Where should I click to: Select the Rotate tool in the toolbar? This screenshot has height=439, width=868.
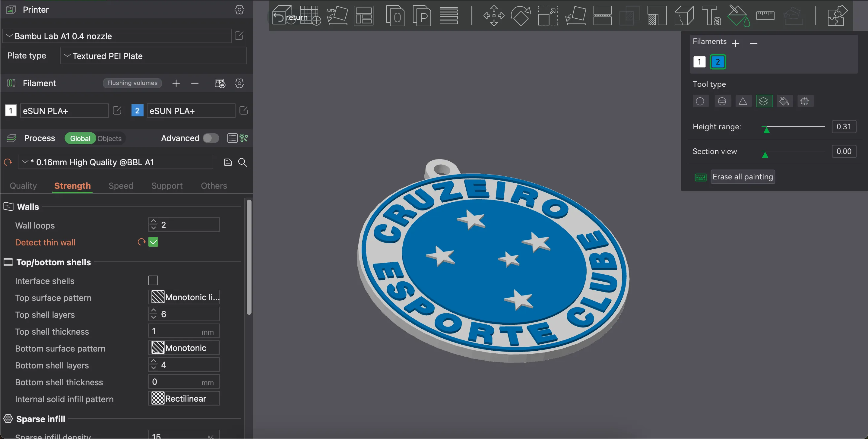521,15
